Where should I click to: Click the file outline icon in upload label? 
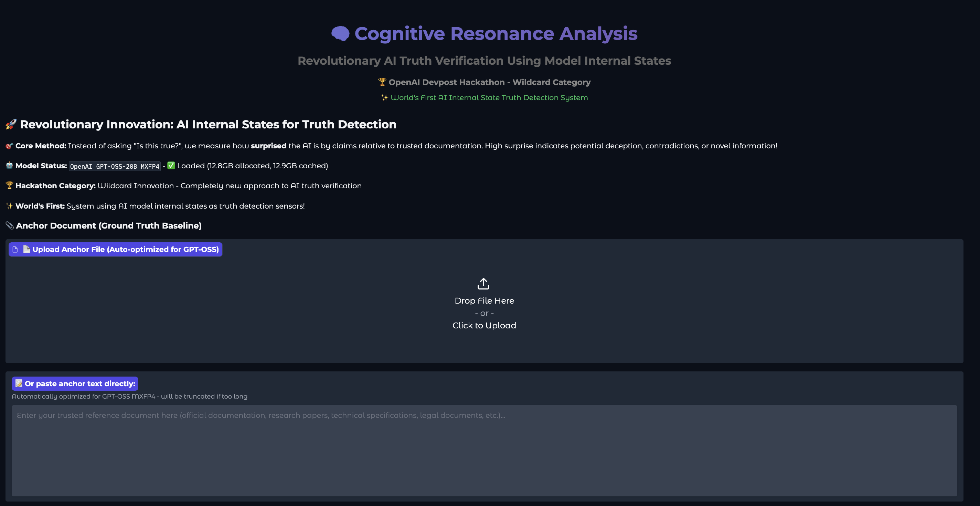point(15,250)
